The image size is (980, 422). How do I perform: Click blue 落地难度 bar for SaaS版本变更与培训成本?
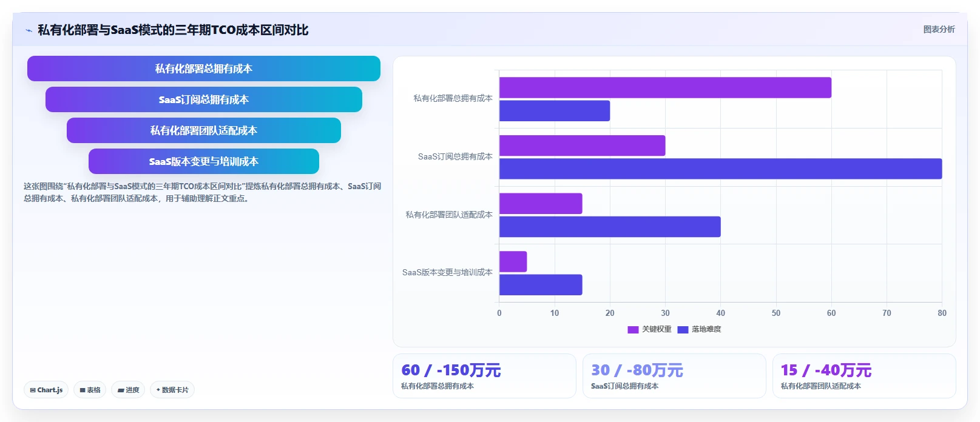point(541,285)
